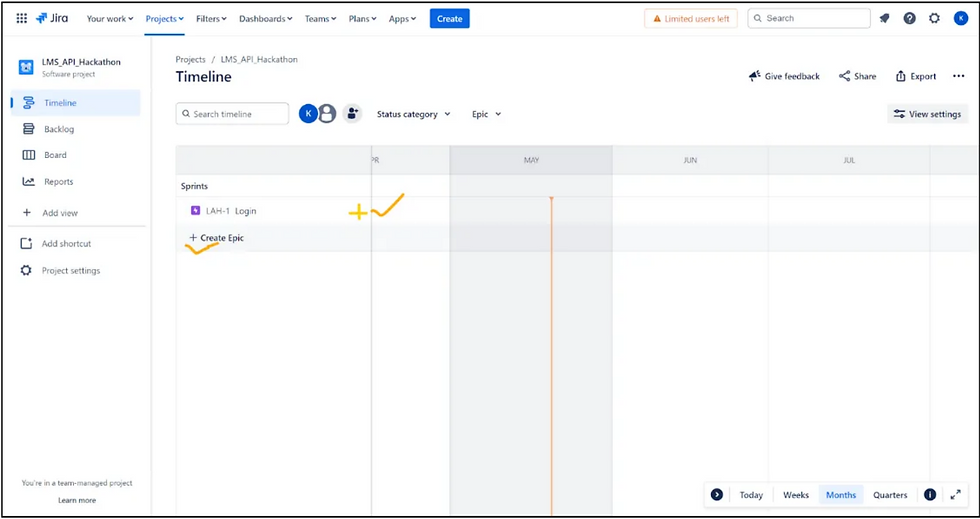Screen dimensions: 980x519
Task: Open Dashboards dropdown menu
Action: [x=266, y=19]
